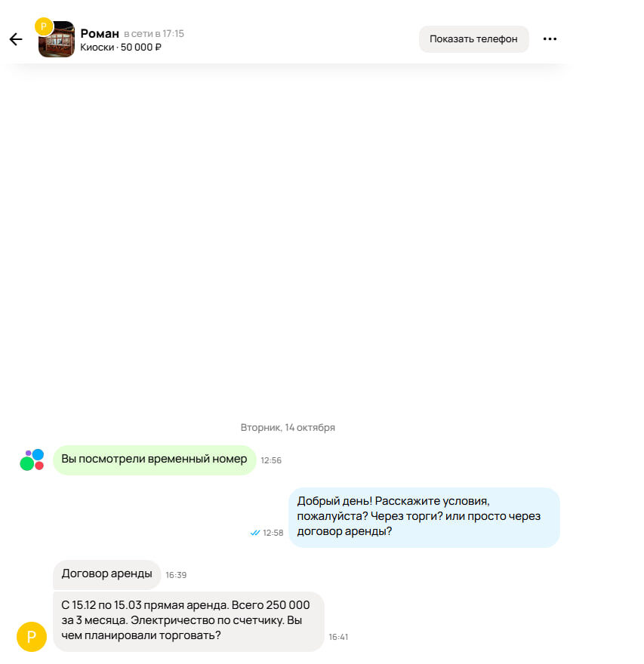Click the double-check read receipt icon
This screenshot has width=644, height=664.
255,533
